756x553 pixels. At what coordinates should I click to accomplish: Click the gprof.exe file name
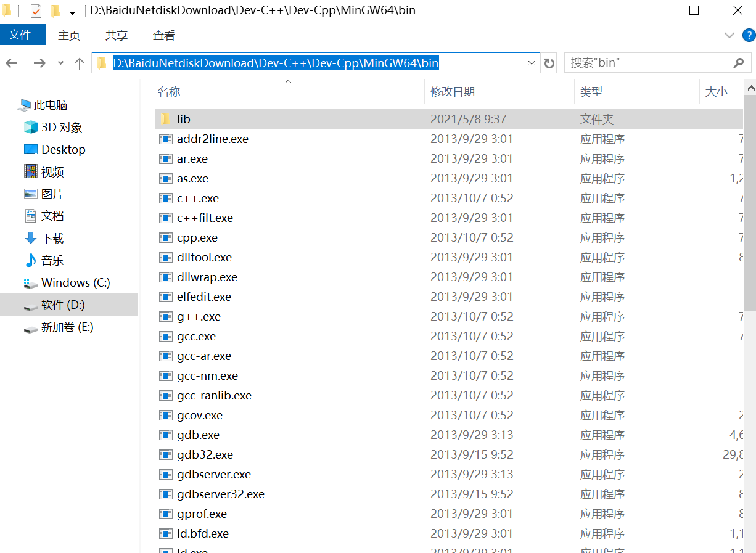click(202, 514)
